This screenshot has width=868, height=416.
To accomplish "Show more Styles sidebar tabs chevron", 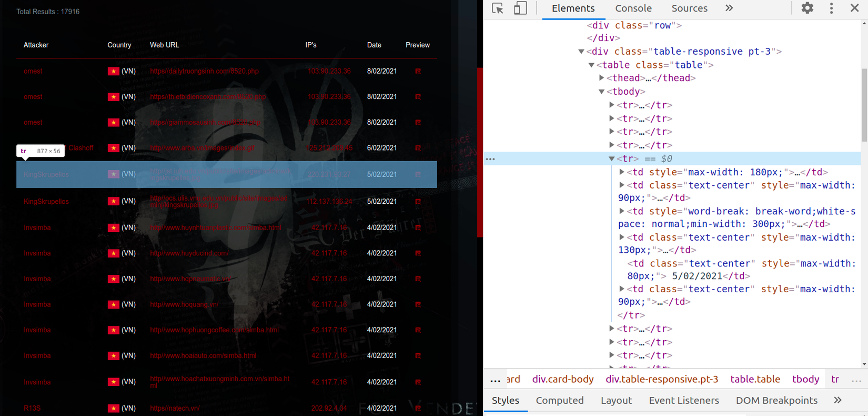I will [x=837, y=400].
